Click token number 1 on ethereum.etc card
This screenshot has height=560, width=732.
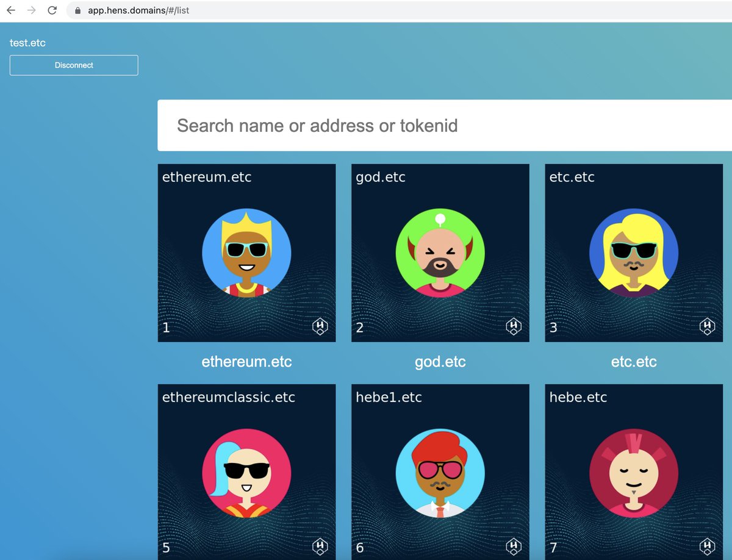coord(167,328)
